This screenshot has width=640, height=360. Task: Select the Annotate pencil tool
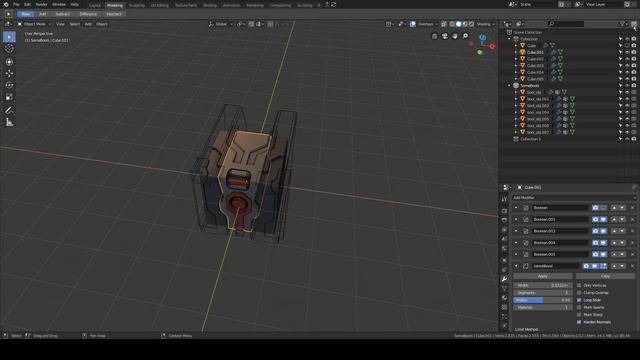tap(9, 110)
